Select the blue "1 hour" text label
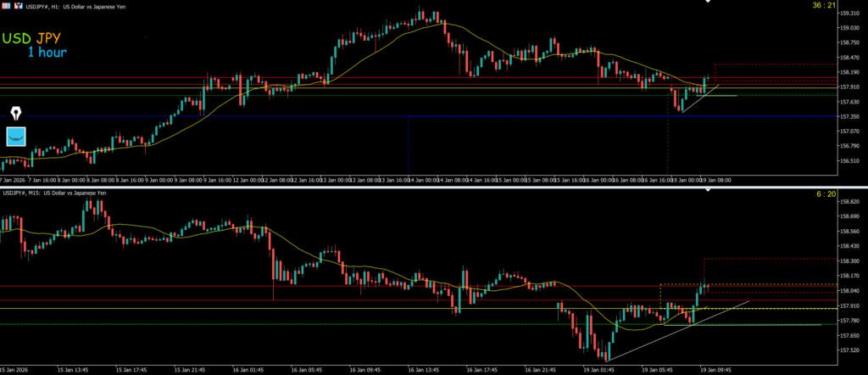This screenshot has height=375, width=868. 47,53
